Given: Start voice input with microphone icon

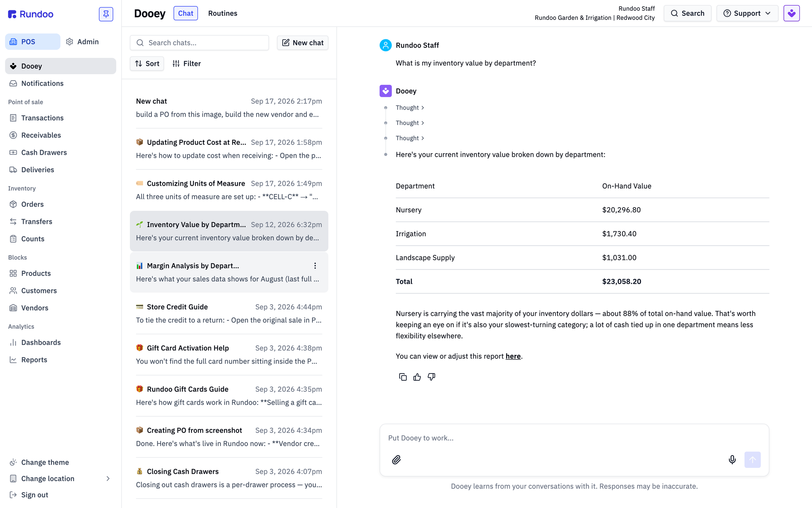Looking at the screenshot, I should 732,460.
